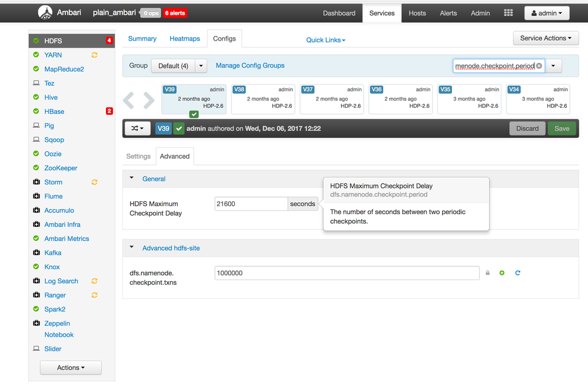Click the dfs.namenode.checkpoint.txns value field
Screen dimensions: 588x392
347,273
